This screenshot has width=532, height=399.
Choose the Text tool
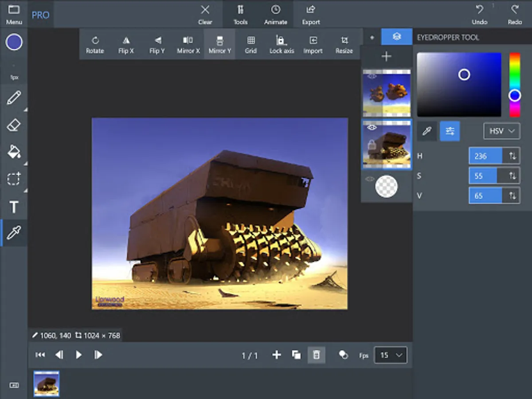tap(14, 207)
